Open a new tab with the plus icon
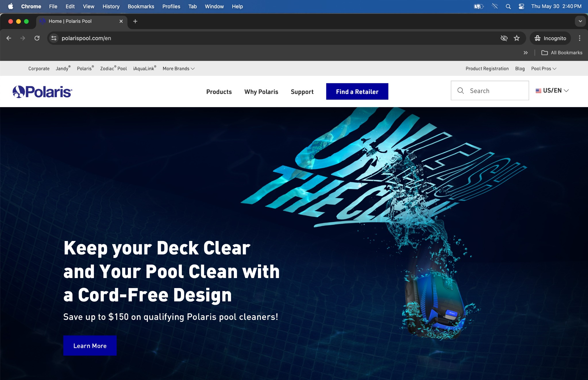588x380 pixels. pos(135,21)
